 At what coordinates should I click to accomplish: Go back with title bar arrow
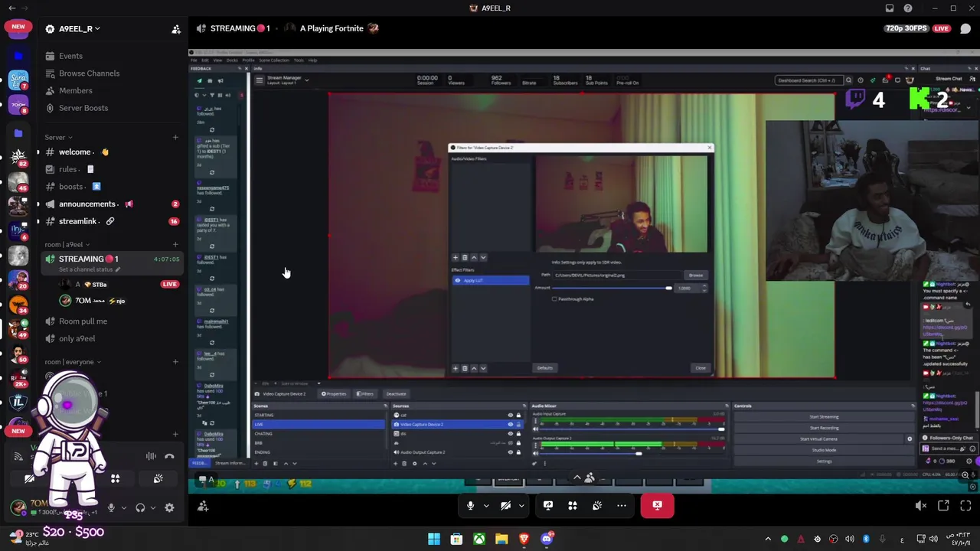pyautogui.click(x=11, y=8)
